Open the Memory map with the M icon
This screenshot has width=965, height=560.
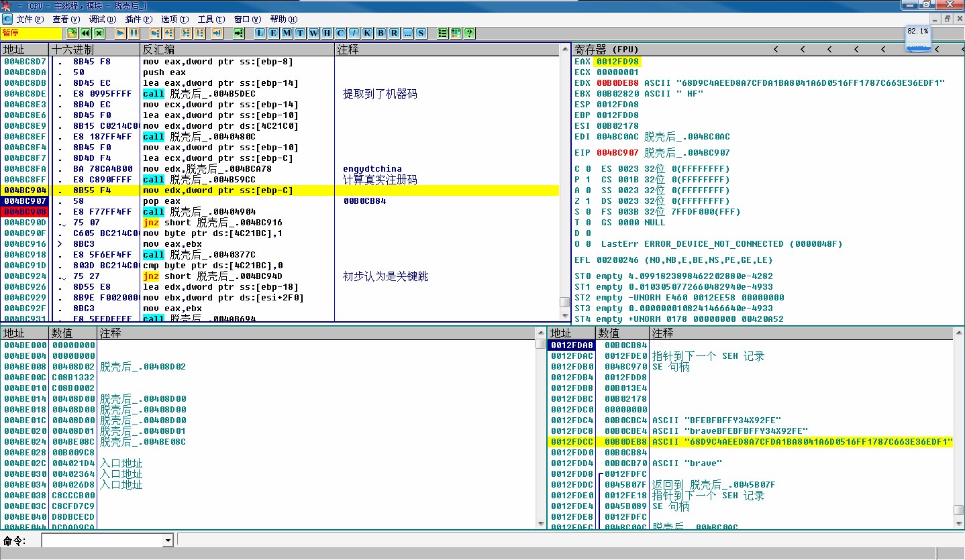pyautogui.click(x=287, y=33)
